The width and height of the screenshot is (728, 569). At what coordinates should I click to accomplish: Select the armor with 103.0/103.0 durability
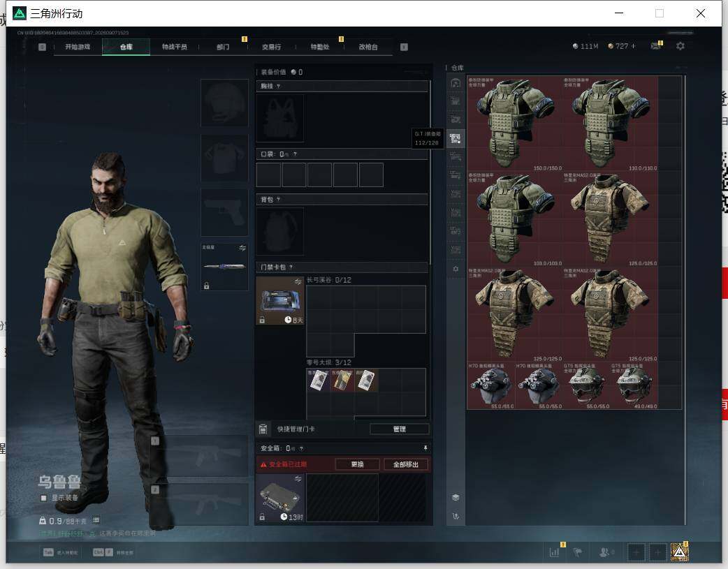[514, 219]
